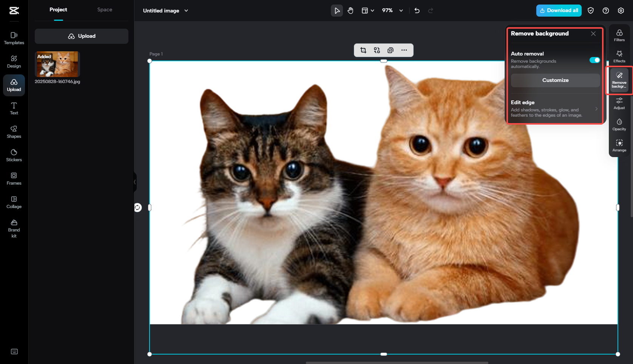Open the Arrange options
The height and width of the screenshot is (364, 633).
coord(619,145)
